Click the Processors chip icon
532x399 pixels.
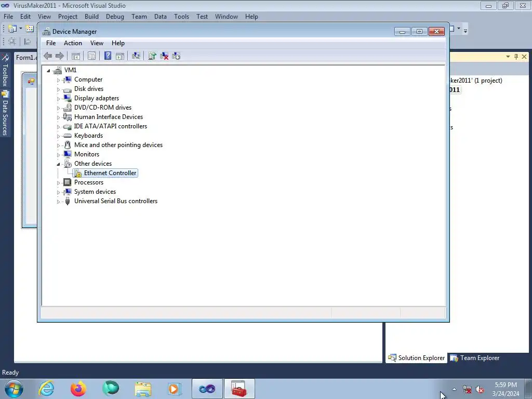pos(68,182)
